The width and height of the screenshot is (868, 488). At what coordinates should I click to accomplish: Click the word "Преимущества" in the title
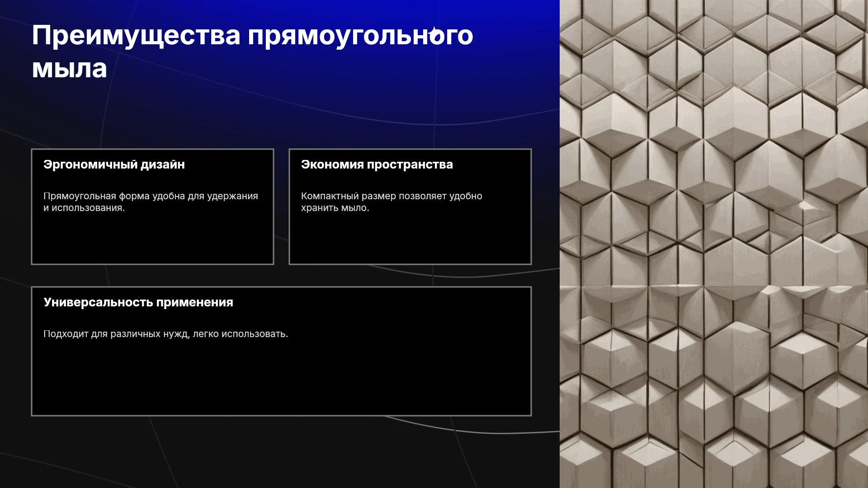click(x=136, y=36)
